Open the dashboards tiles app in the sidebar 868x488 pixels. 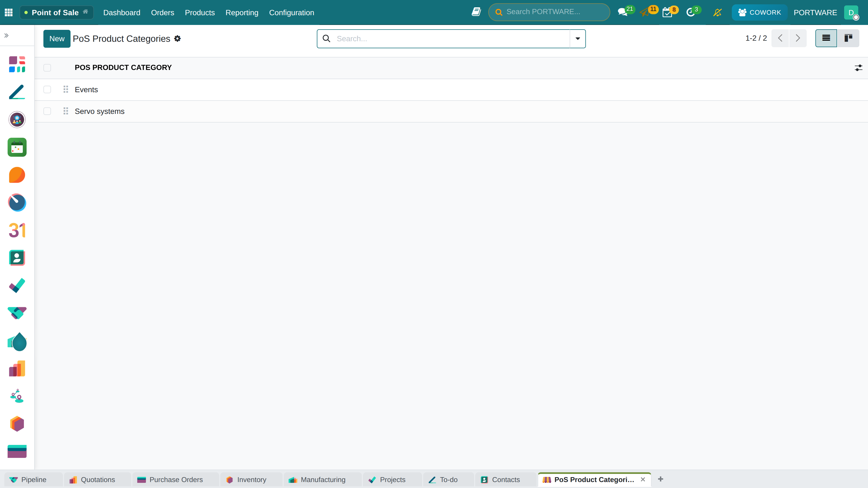coord(17,64)
